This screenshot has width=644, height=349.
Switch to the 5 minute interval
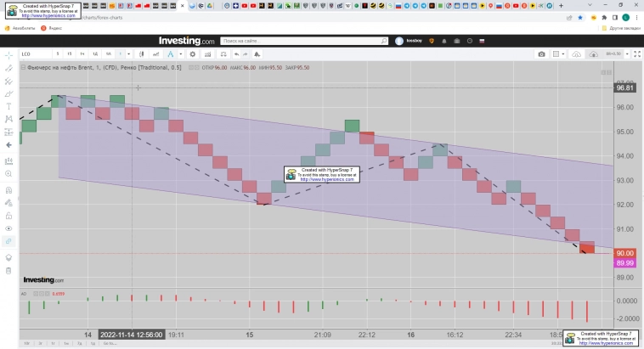[58, 54]
